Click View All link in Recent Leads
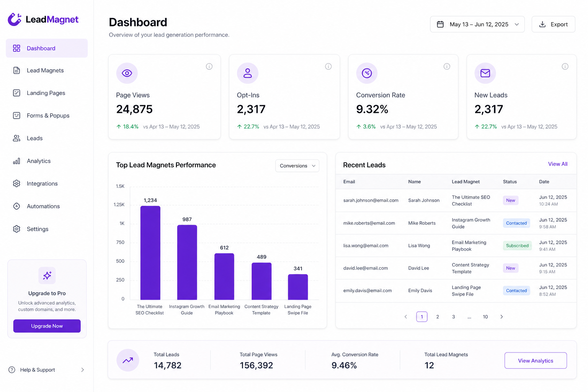This screenshot has height=392, width=588. pyautogui.click(x=558, y=164)
